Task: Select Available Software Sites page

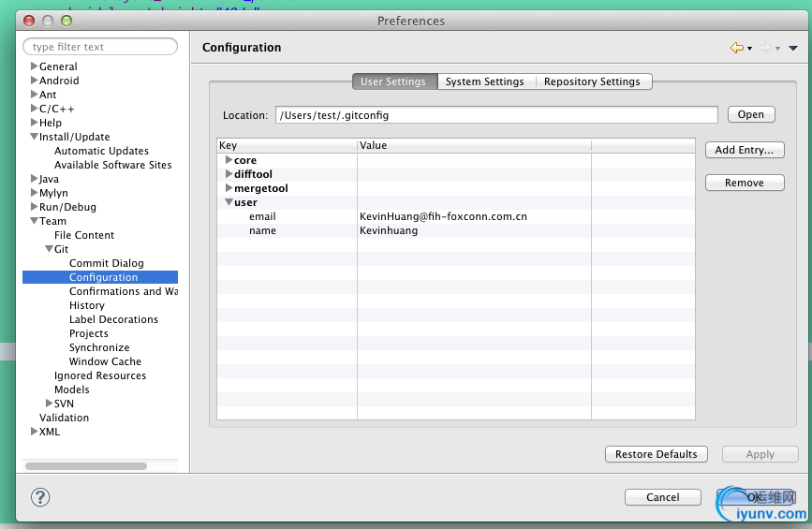Action: click(x=113, y=165)
